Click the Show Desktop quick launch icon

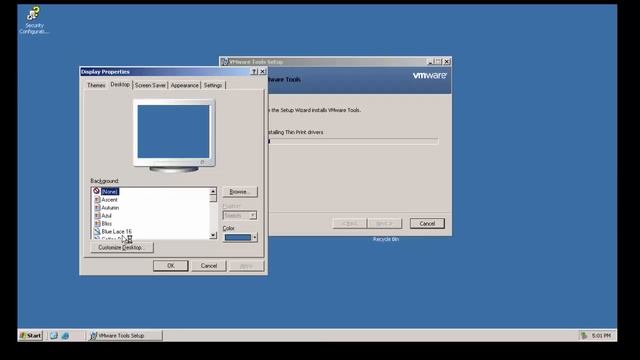point(54,336)
